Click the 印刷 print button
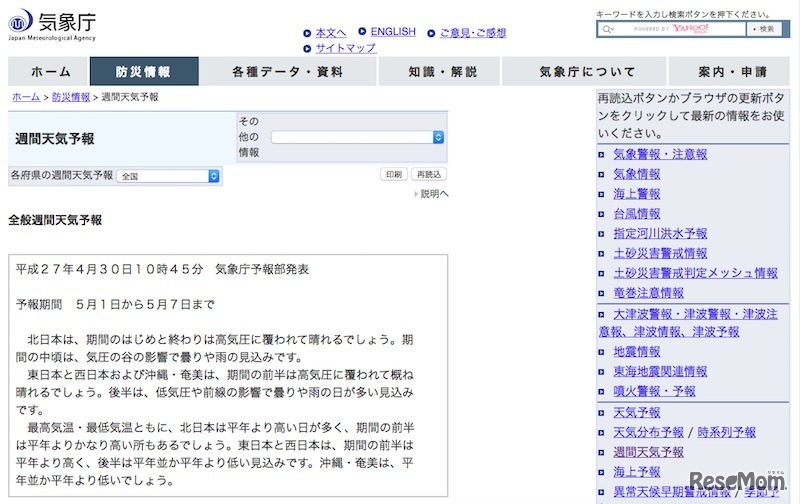This screenshot has width=800, height=504. [x=394, y=174]
